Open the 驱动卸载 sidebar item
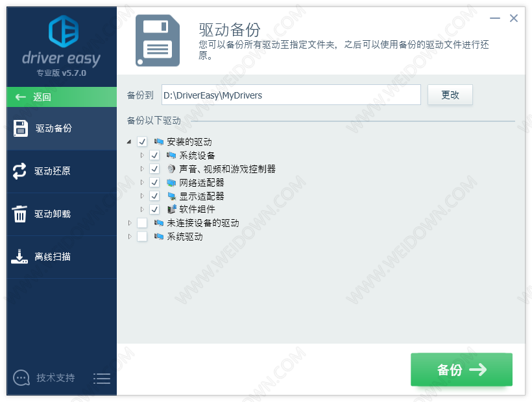Screen dimensions: 532x402 [x=62, y=214]
